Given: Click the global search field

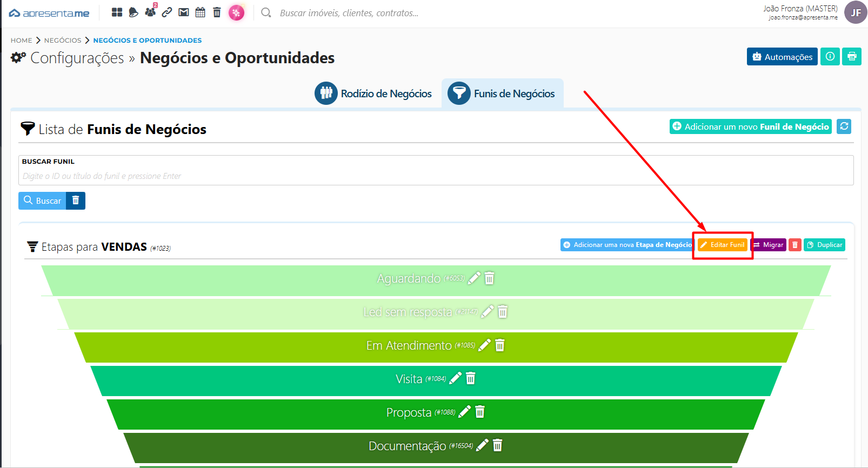Looking at the screenshot, I should pyautogui.click(x=349, y=13).
